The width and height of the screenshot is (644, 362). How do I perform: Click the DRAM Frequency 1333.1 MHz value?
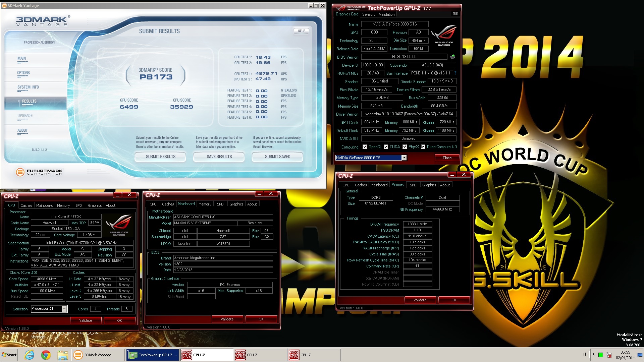click(x=418, y=224)
